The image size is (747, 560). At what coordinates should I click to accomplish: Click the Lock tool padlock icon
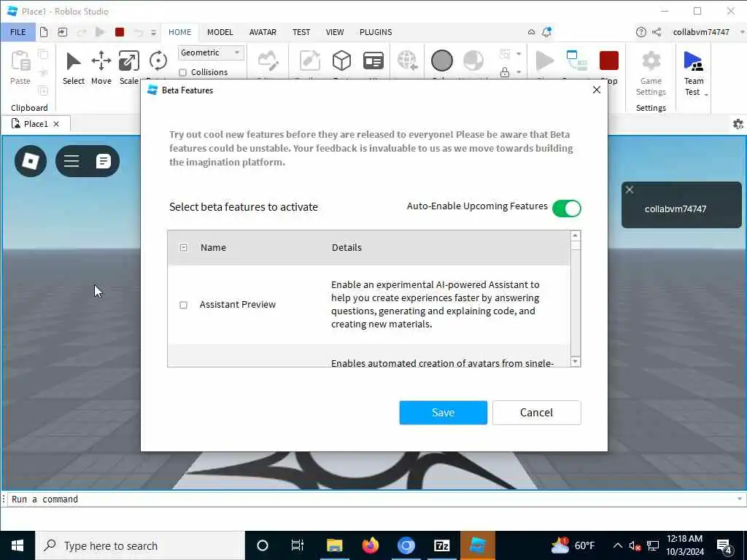pyautogui.click(x=505, y=72)
